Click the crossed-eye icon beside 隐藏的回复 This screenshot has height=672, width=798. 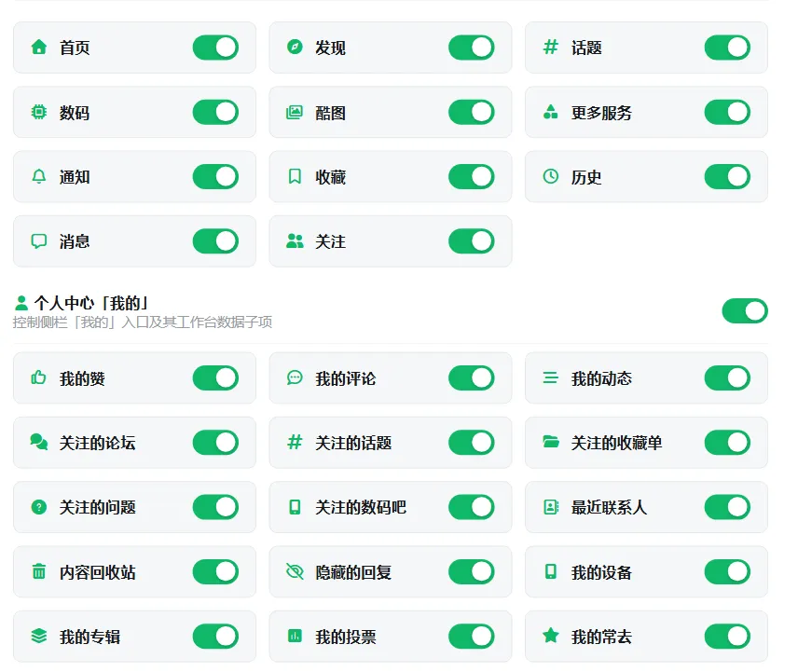coord(295,571)
